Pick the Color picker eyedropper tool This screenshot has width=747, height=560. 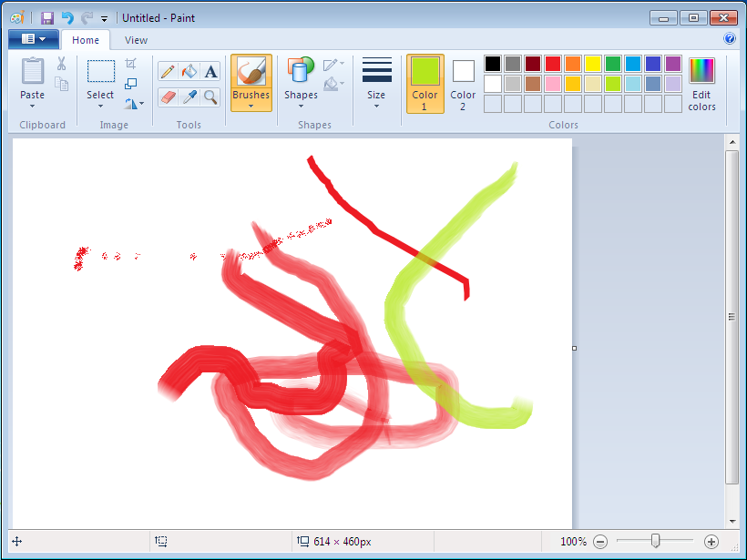[x=189, y=97]
